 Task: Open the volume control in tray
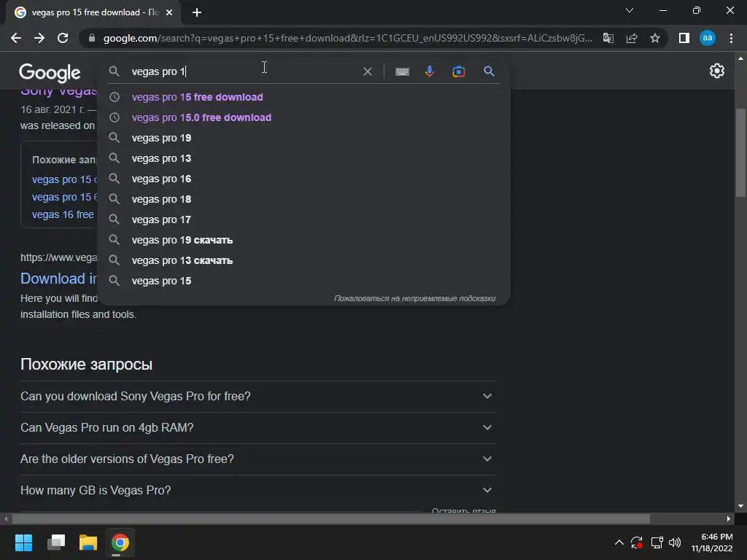[675, 542]
